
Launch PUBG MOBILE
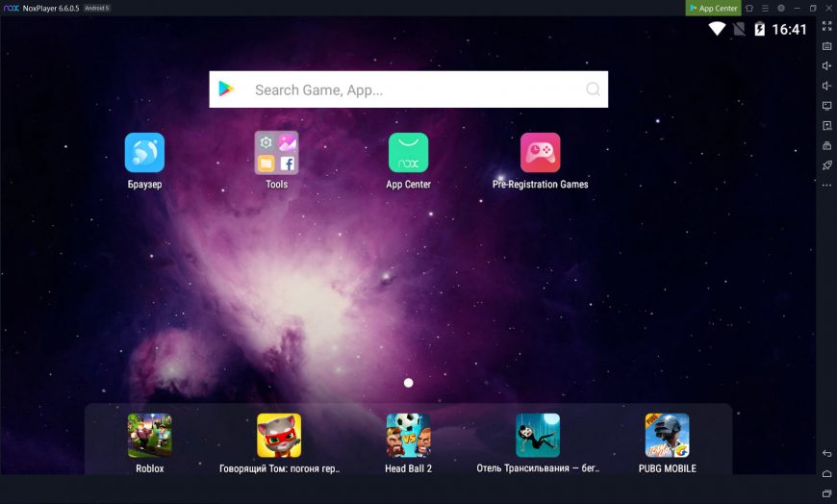click(x=667, y=436)
